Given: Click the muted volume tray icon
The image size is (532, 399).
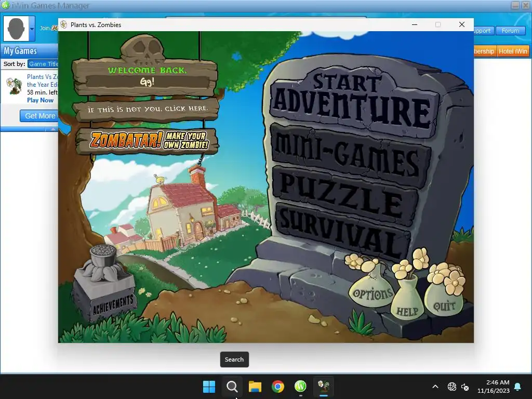Looking at the screenshot, I should [x=465, y=387].
